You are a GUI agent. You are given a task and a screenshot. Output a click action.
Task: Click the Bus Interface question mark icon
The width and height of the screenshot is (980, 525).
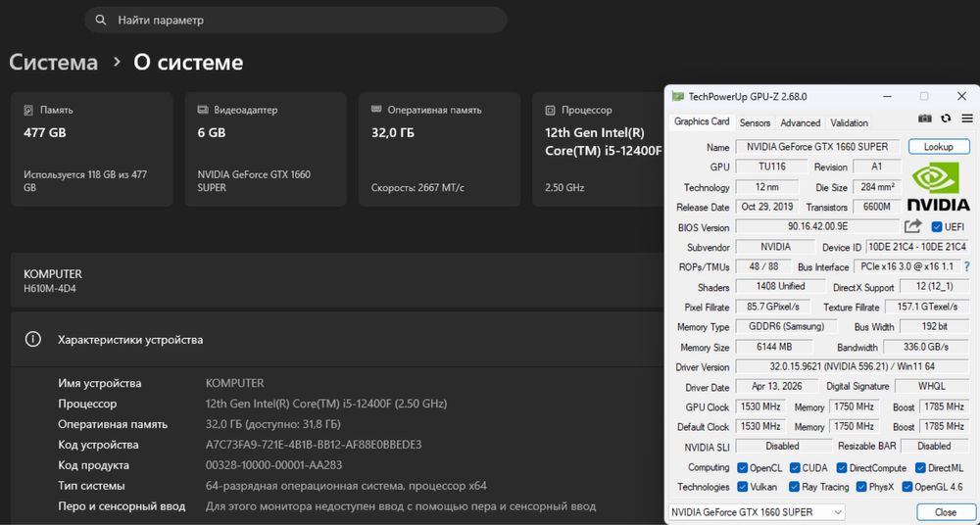[967, 266]
